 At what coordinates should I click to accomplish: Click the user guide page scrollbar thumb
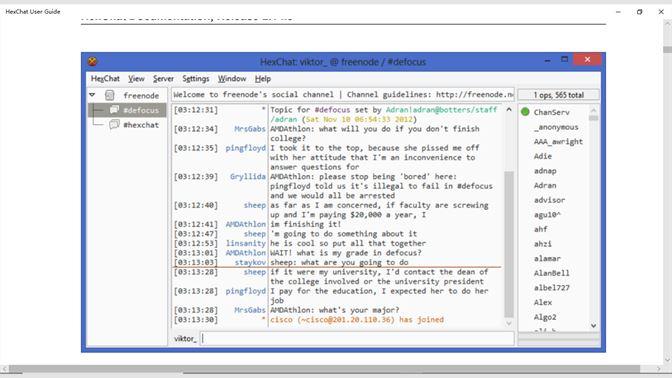click(x=667, y=50)
